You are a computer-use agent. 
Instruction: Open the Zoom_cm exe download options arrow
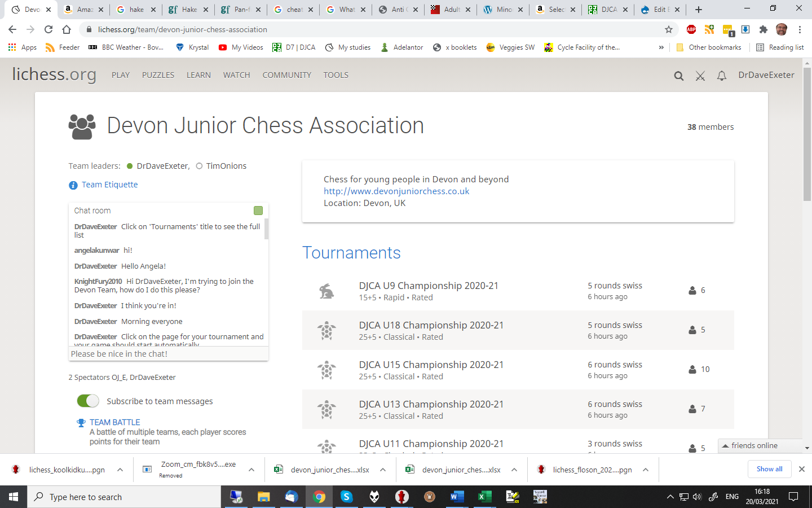pos(251,470)
